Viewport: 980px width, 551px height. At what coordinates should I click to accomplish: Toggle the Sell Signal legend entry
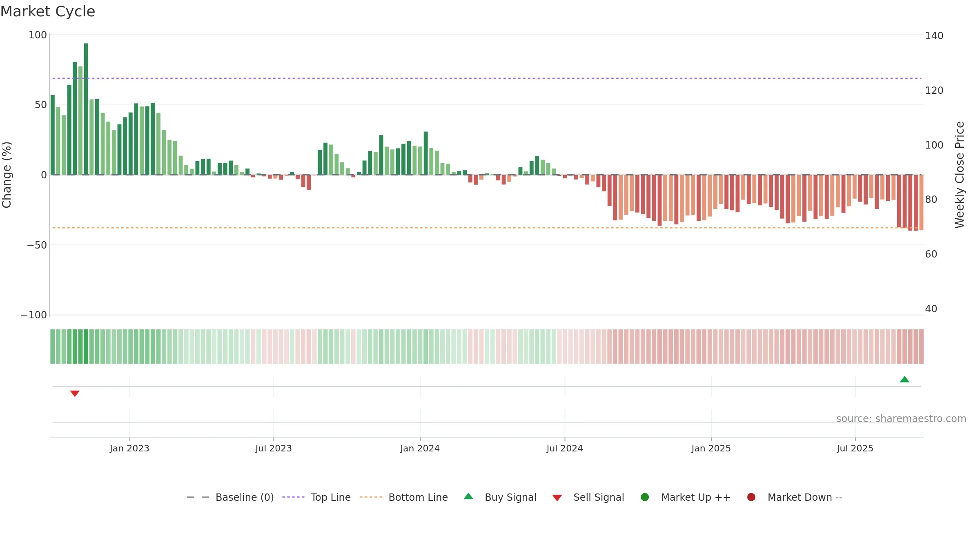coord(588,498)
